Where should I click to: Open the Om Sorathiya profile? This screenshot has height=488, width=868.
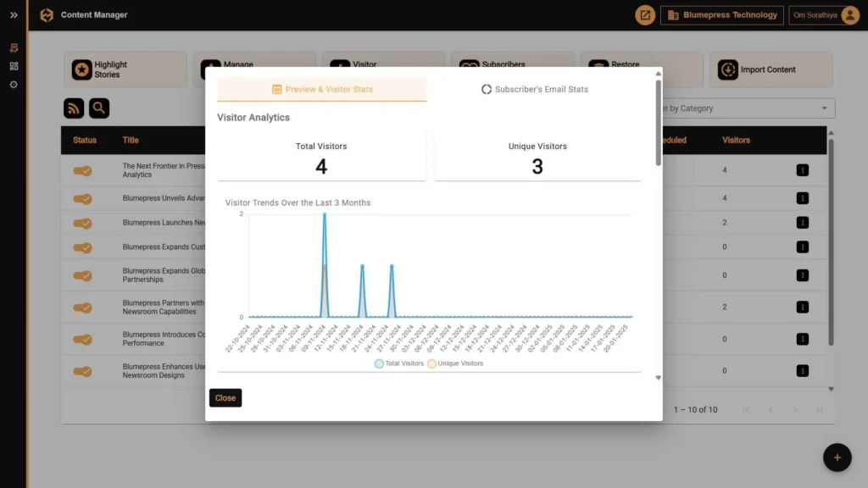click(820, 14)
